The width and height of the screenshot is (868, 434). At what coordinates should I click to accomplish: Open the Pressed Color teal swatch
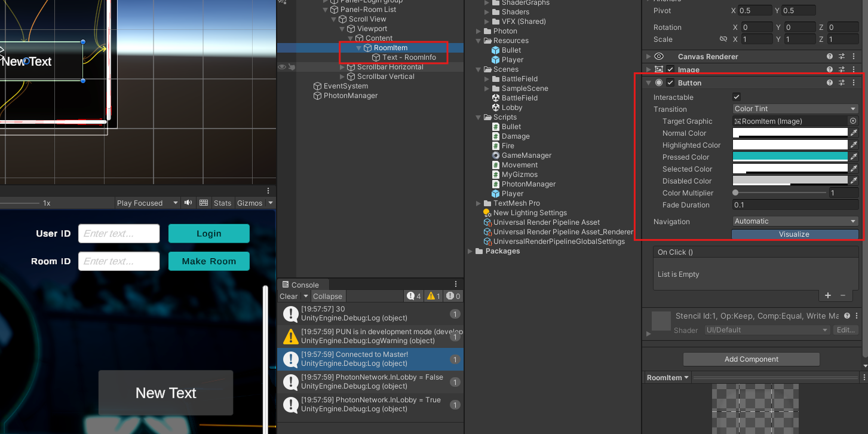790,157
